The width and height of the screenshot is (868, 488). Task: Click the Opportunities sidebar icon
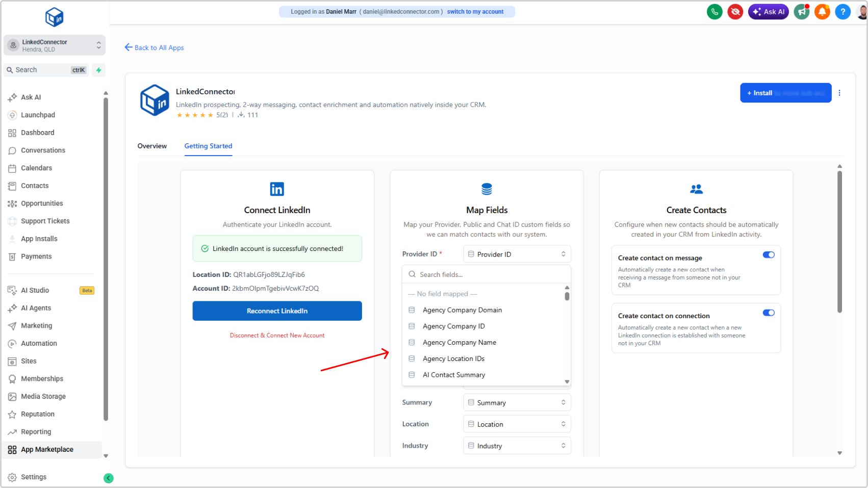[12, 203]
